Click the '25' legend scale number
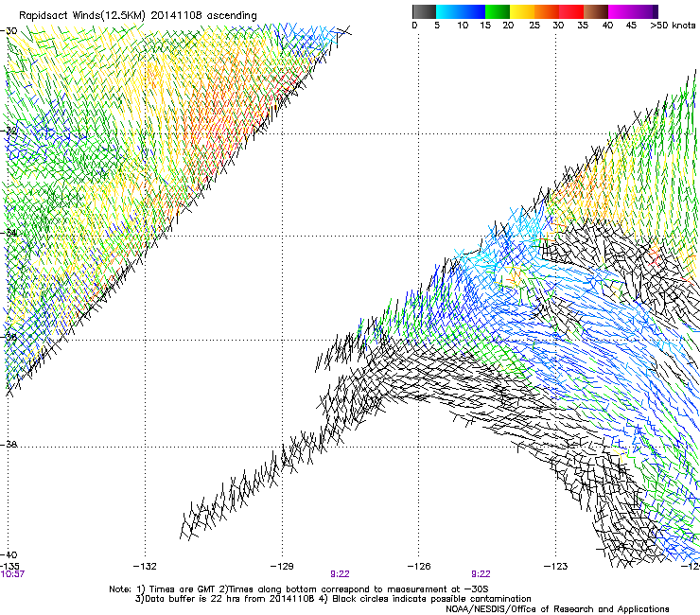 click(534, 26)
